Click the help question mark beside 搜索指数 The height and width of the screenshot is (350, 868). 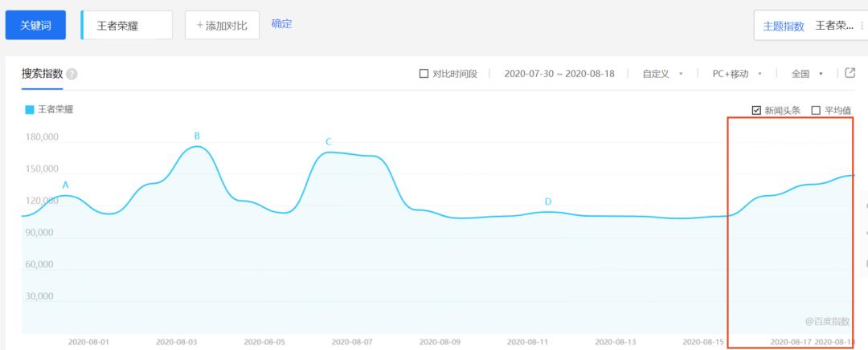pos(72,74)
